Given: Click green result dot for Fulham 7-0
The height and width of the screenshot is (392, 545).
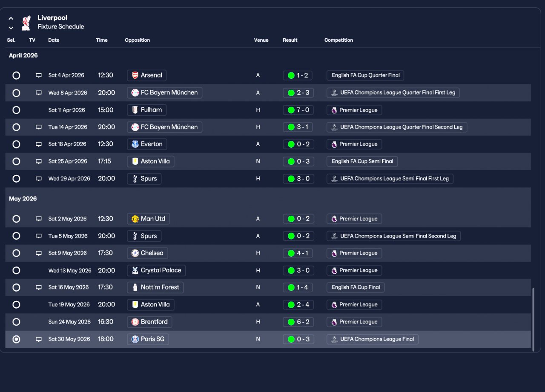Looking at the screenshot, I should click(x=291, y=110).
